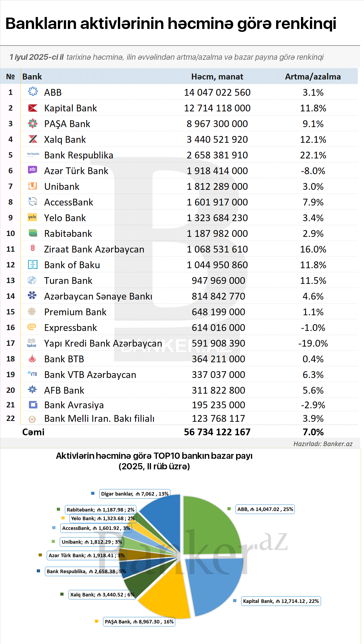Click the № column header
Image resolution: width=364 pixels, height=644 pixels.
(10, 77)
